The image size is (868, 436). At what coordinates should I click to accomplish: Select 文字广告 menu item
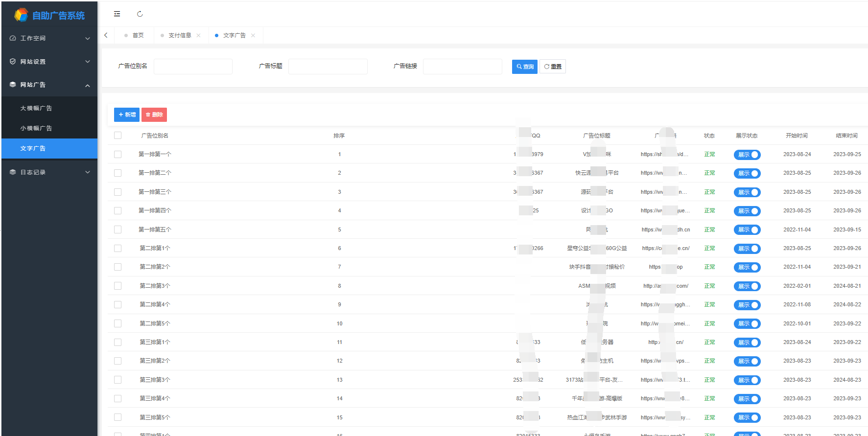point(49,148)
